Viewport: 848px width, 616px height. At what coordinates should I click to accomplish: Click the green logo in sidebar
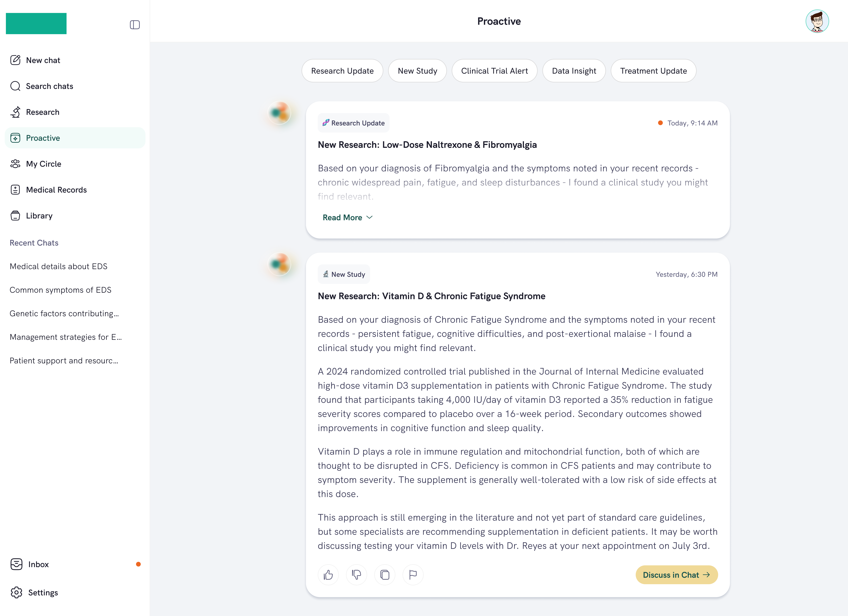pyautogui.click(x=36, y=24)
